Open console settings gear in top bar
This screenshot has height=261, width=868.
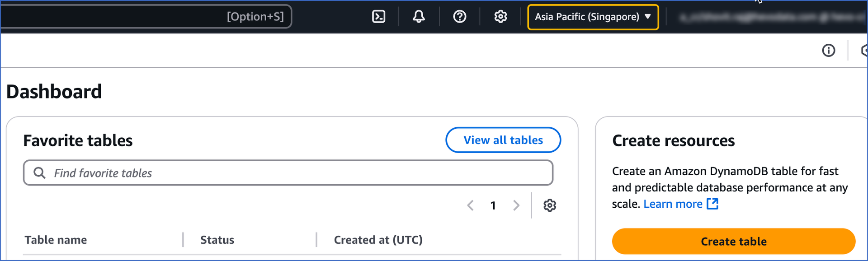coord(500,17)
